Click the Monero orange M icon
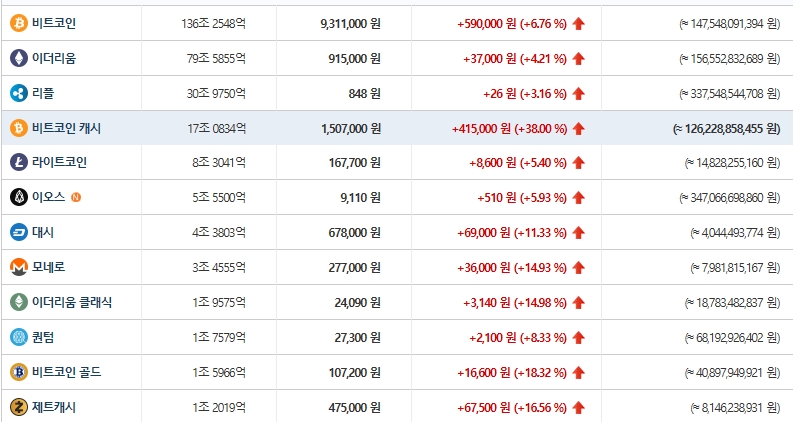793x422 pixels. click(19, 267)
